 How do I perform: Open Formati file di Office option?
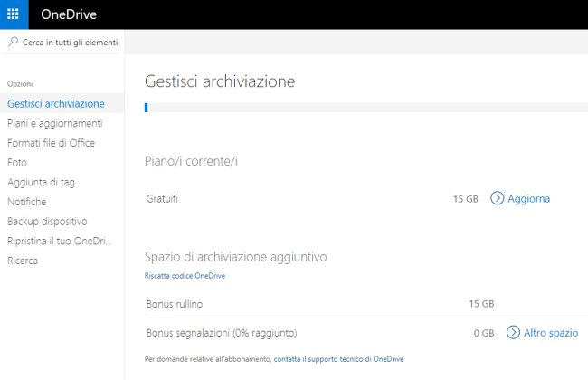click(51, 143)
